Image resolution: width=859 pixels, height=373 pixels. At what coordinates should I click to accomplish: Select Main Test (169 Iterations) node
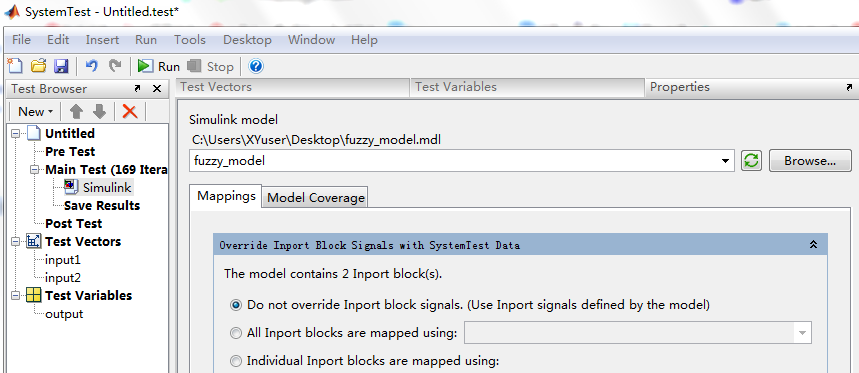106,170
